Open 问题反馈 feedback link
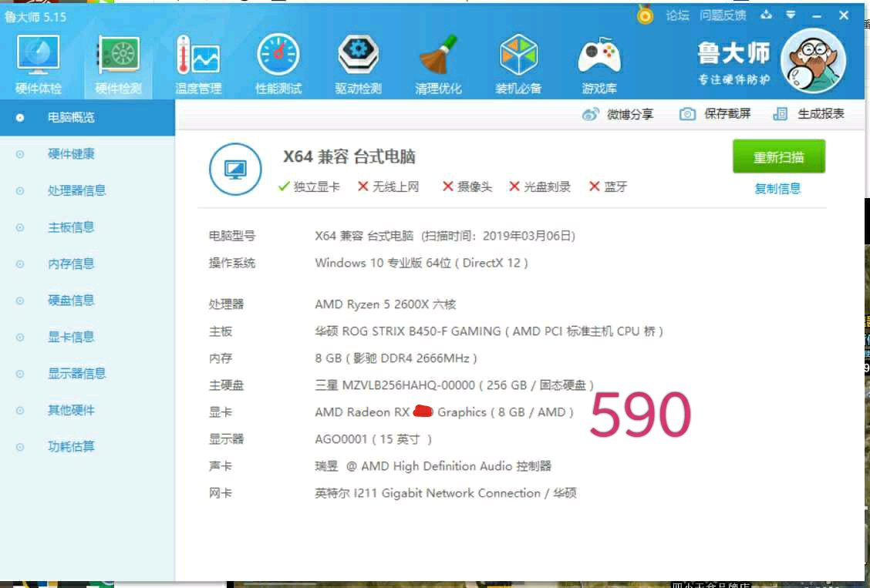Image resolution: width=870 pixels, height=588 pixels. click(723, 15)
